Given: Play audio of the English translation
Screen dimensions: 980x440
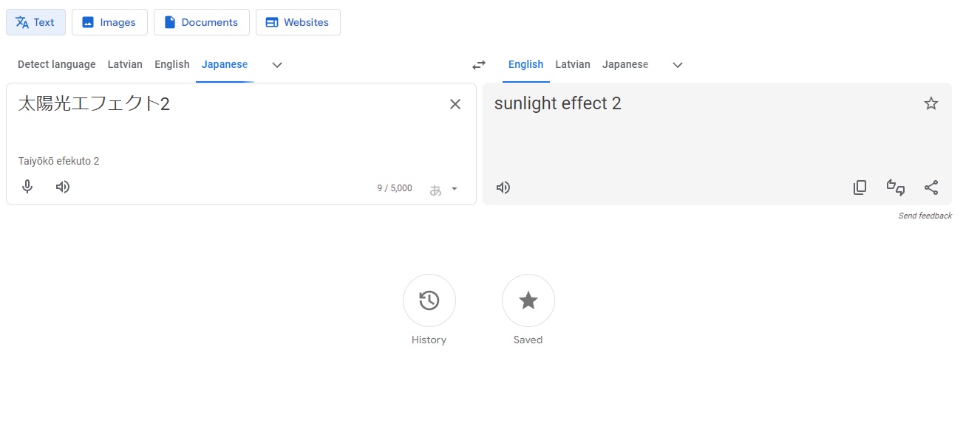Looking at the screenshot, I should pos(503,188).
